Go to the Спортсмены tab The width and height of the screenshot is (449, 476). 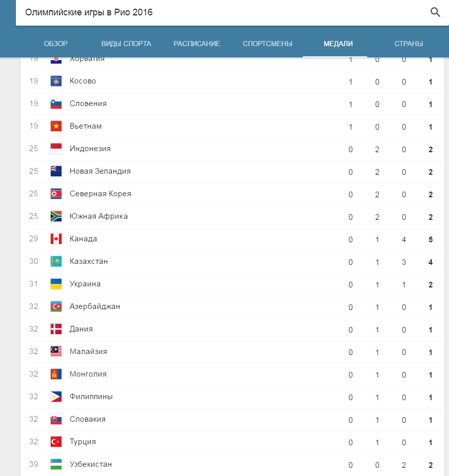tap(268, 44)
